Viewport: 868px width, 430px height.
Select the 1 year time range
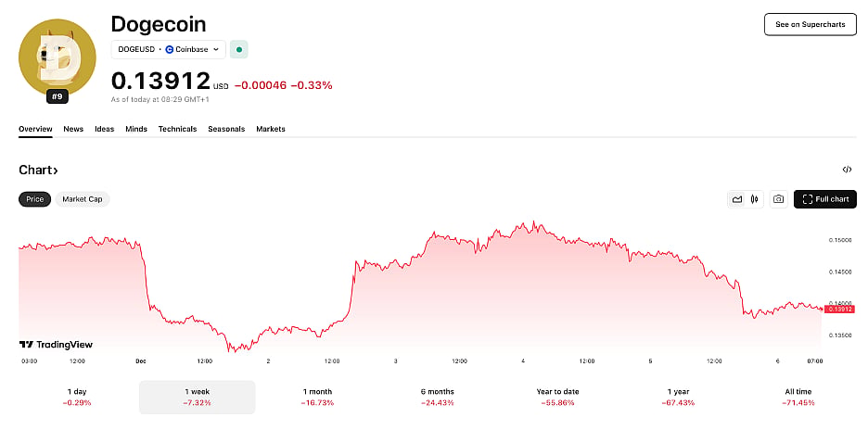(678, 397)
